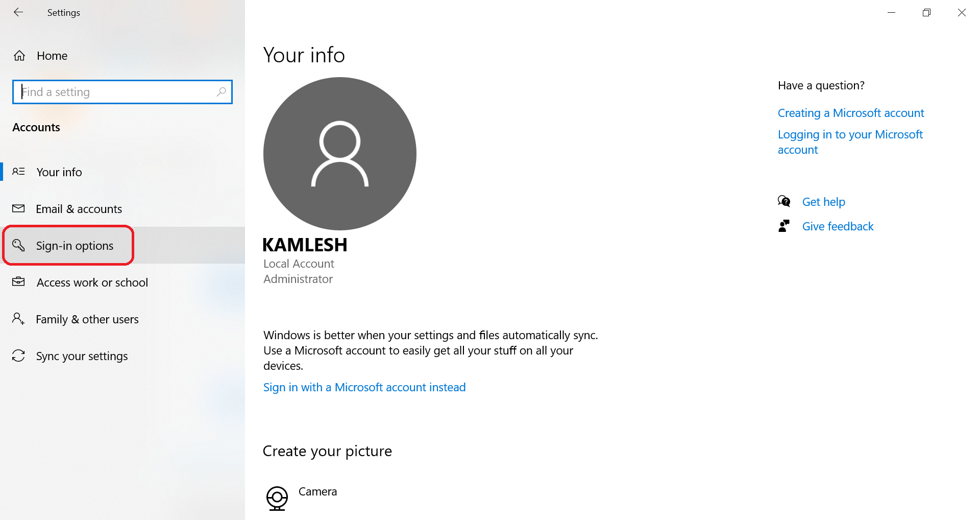Select the Your info person icon

(x=19, y=172)
